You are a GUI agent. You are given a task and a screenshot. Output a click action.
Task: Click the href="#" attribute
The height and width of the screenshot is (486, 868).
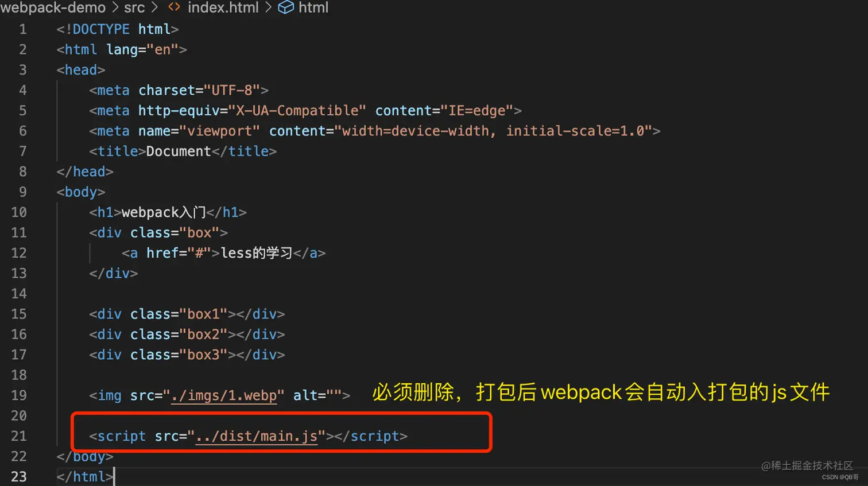[179, 253]
